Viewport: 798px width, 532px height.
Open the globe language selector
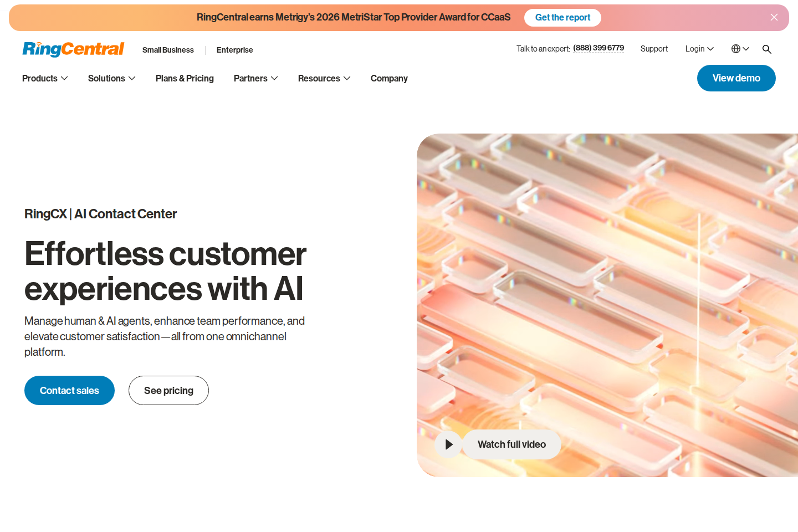tap(740, 49)
